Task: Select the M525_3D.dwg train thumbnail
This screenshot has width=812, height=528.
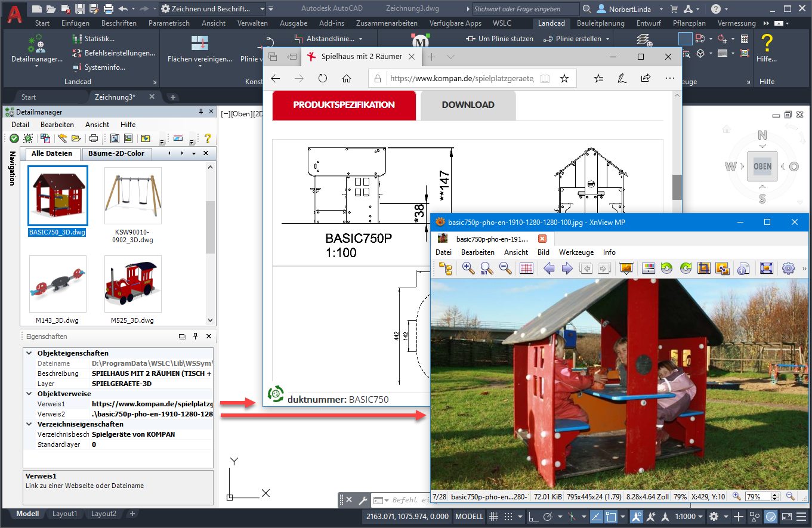Action: (132, 285)
